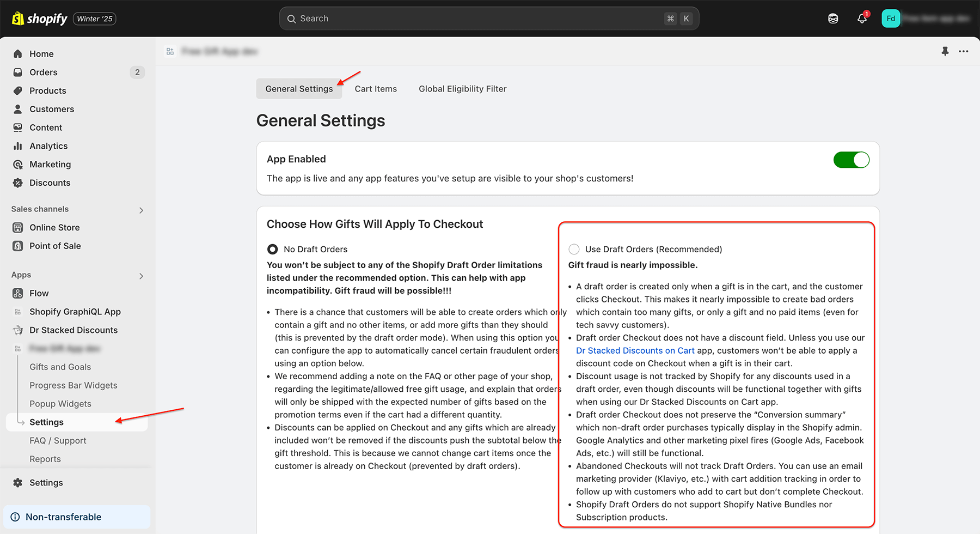Open the app Settings sub-item
980x534 pixels.
point(77,422)
